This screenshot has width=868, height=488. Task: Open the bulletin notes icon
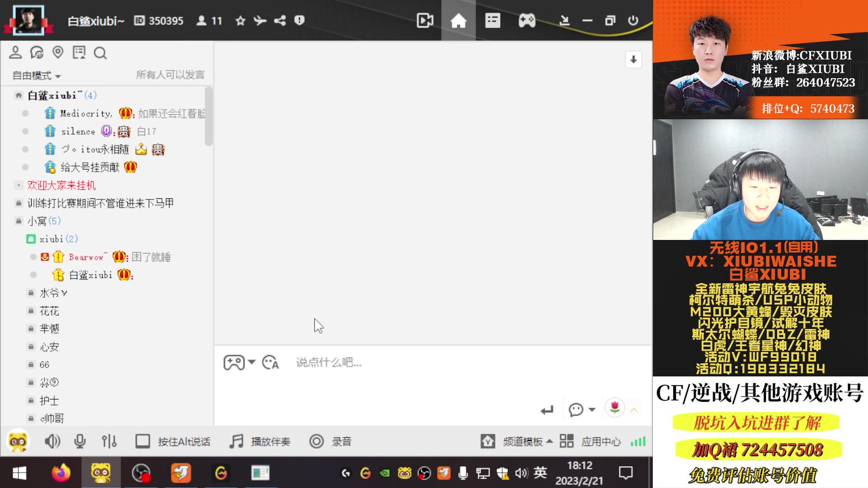(79, 53)
